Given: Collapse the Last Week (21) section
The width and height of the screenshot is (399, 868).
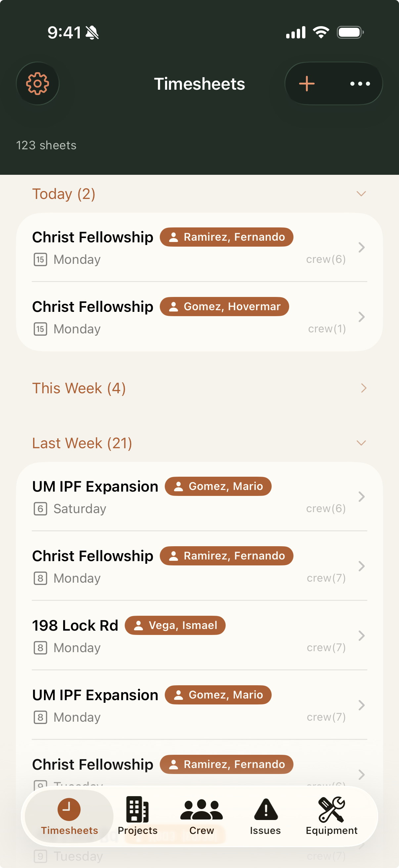Looking at the screenshot, I should (361, 443).
